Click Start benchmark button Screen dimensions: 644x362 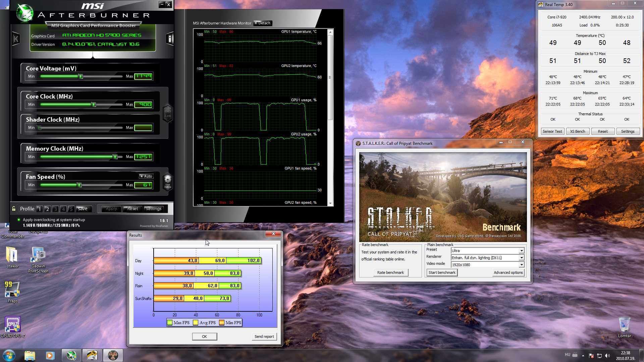442,273
